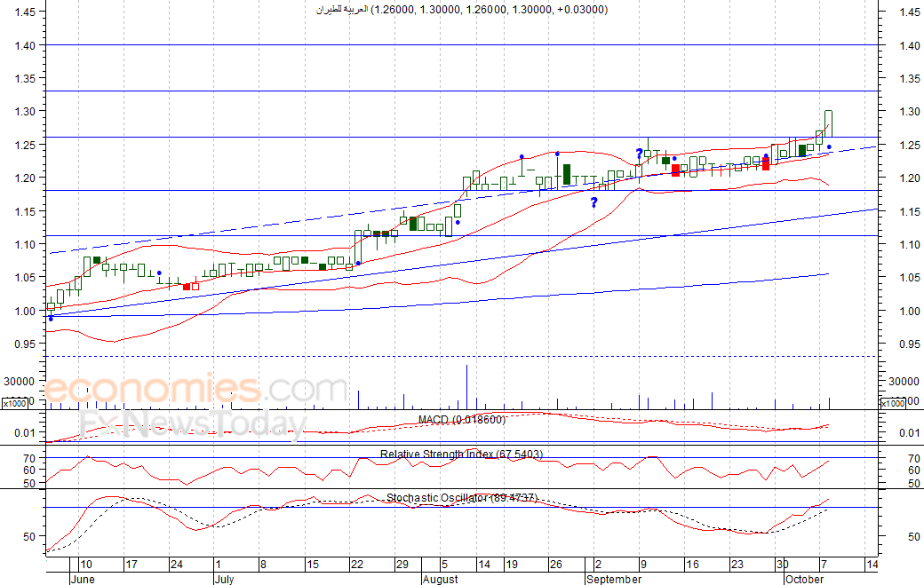Click the June 10 date tick label
The width and height of the screenshot is (924, 585).
click(x=86, y=565)
